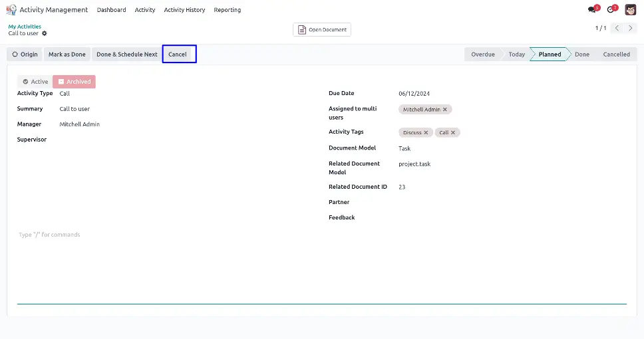Go to the previous record arrow
The image size is (644, 339).
coord(617,29)
